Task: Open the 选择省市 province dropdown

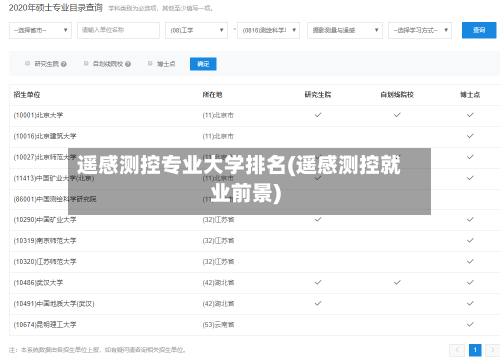Action: 40,30
